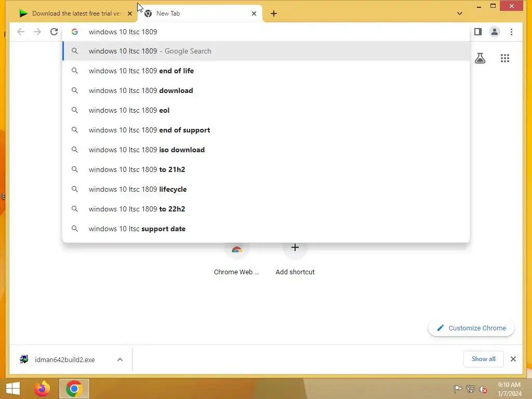Click the Chrome taskbar icon
The width and height of the screenshot is (532, 399).
(x=74, y=389)
